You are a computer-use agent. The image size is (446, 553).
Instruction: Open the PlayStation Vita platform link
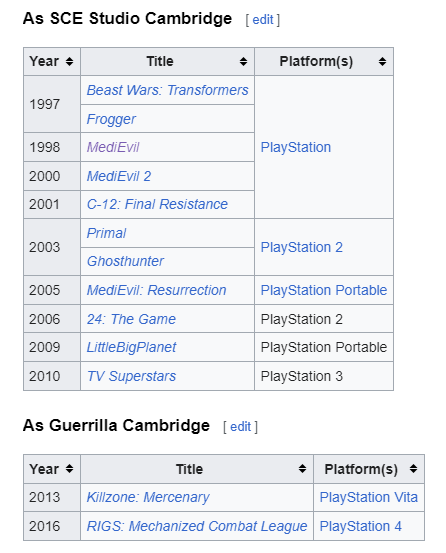click(x=368, y=497)
